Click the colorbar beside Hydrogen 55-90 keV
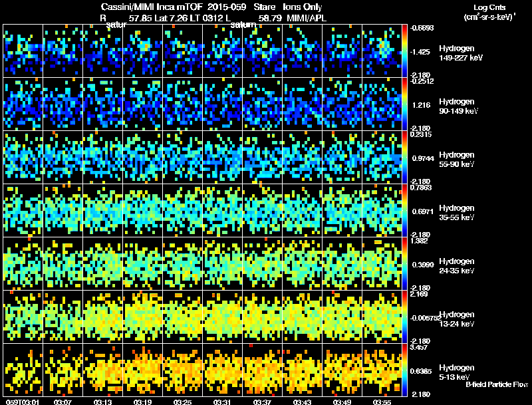This screenshot has width=532, height=405. (x=404, y=158)
